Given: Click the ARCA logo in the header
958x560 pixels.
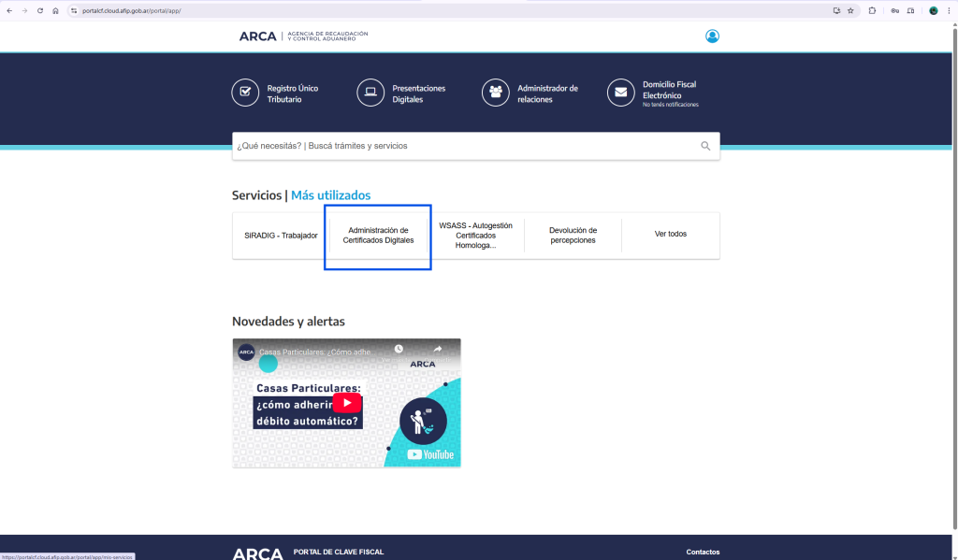Looking at the screenshot, I should point(258,36).
